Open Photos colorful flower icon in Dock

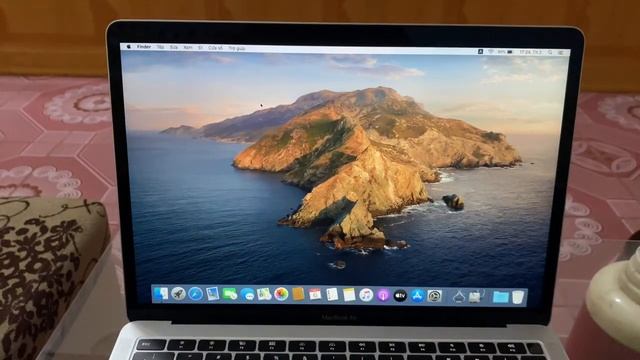[x=281, y=294]
